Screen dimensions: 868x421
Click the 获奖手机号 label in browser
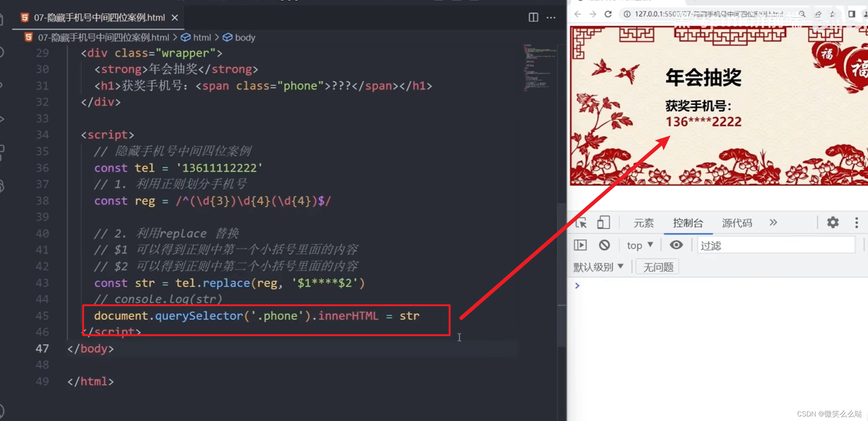coord(698,106)
